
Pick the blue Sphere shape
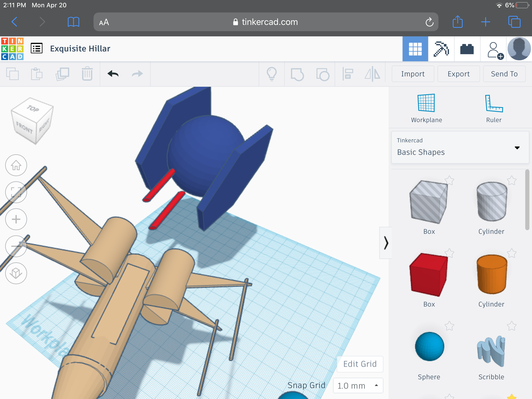(x=429, y=347)
